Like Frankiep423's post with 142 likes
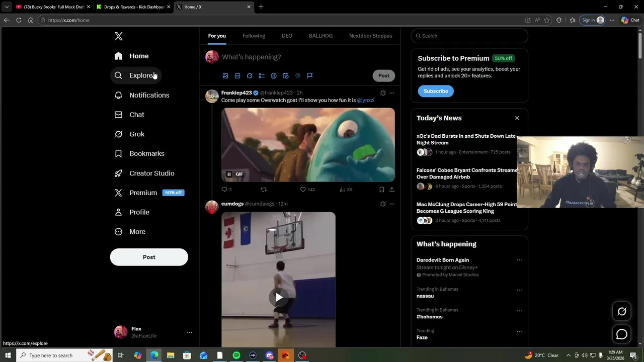Viewport: 644px width, 362px height. point(307,190)
